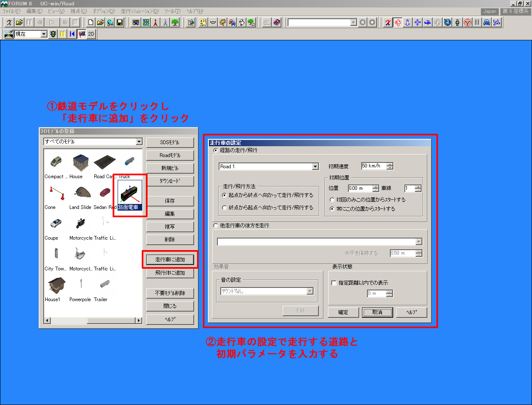This screenshot has height=405, width=532.
Task: Click the 飛行体に追加 button
Action: (170, 273)
